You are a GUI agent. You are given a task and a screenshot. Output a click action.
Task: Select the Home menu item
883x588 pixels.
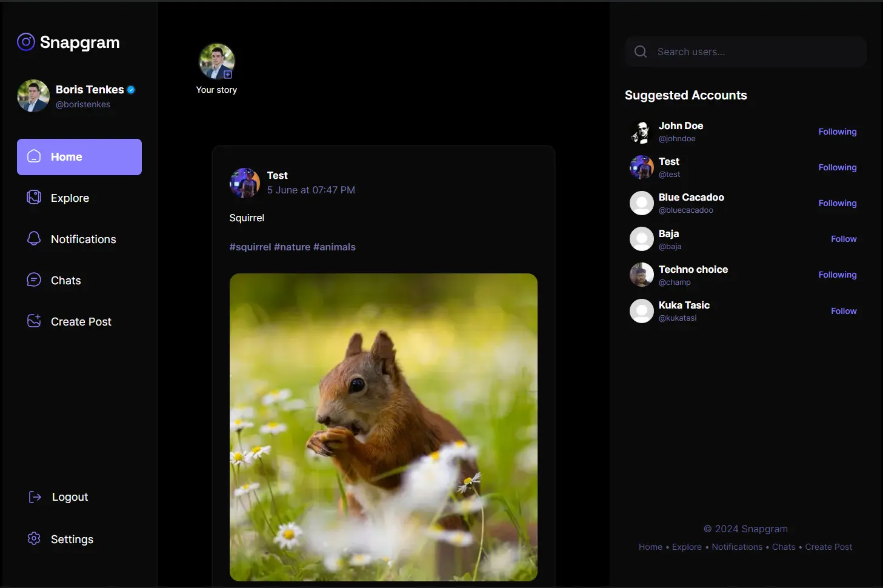(79, 157)
